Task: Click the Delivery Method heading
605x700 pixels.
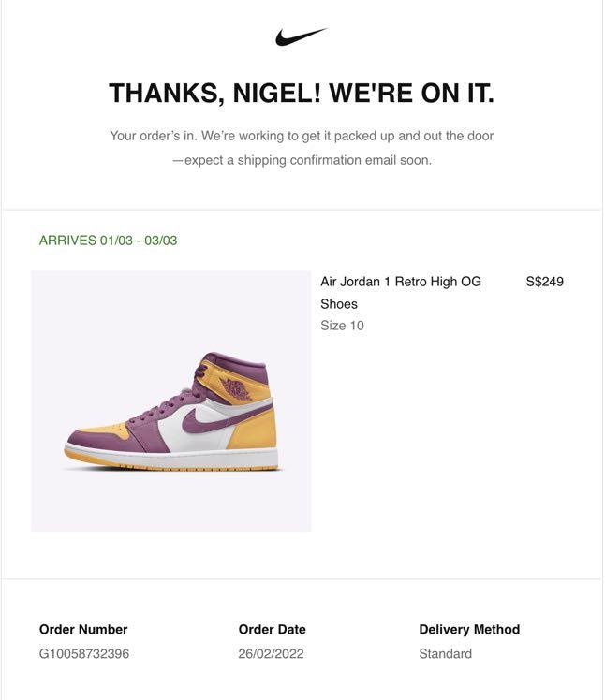Action: pyautogui.click(x=469, y=630)
